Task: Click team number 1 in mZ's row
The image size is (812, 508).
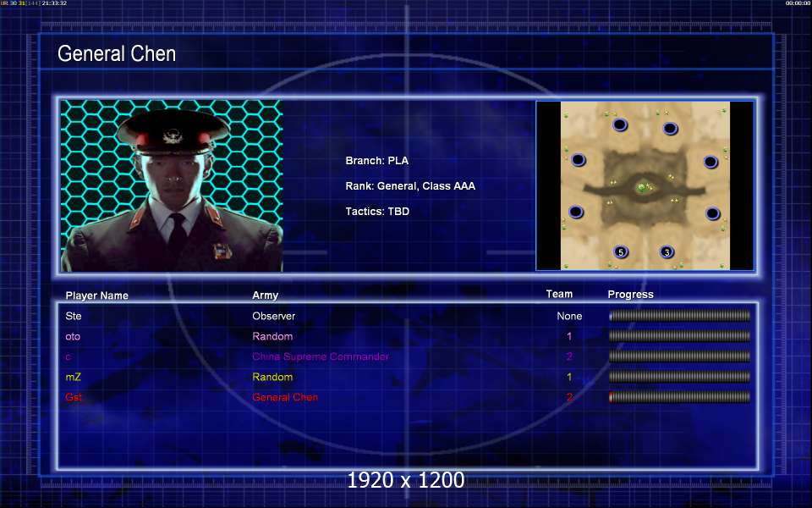Action: coord(569,377)
